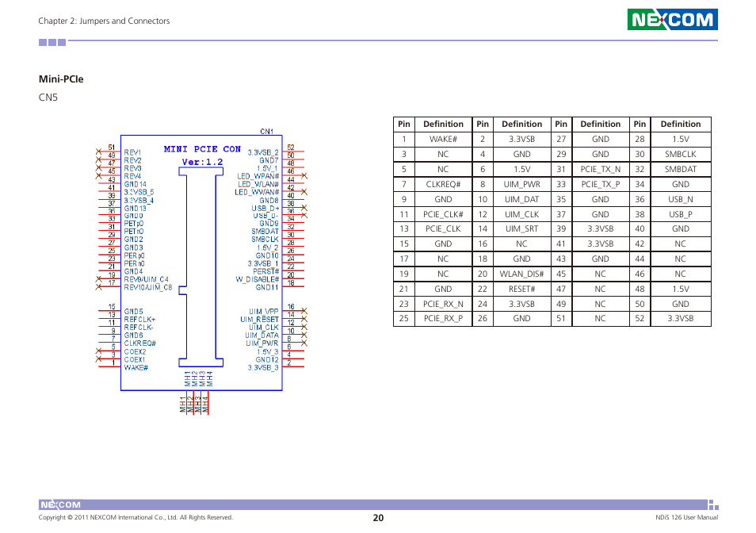Select the 'UIM_DAT' table cell
The image size is (756, 533).
pyautogui.click(x=521, y=199)
